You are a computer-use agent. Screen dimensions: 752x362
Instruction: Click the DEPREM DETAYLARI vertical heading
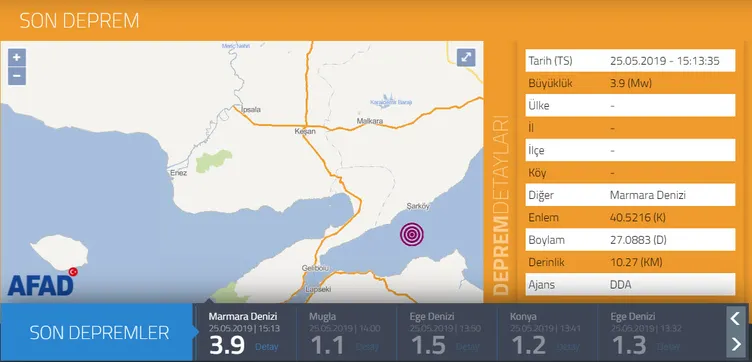pos(500,204)
